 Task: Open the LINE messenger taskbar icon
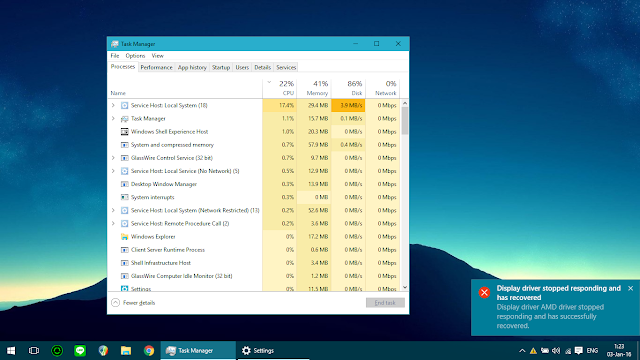(80, 351)
